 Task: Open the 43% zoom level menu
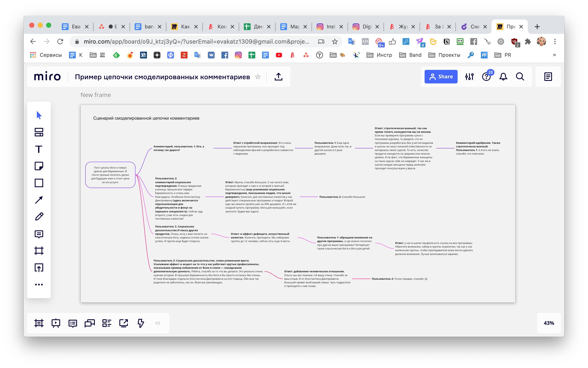click(x=549, y=323)
